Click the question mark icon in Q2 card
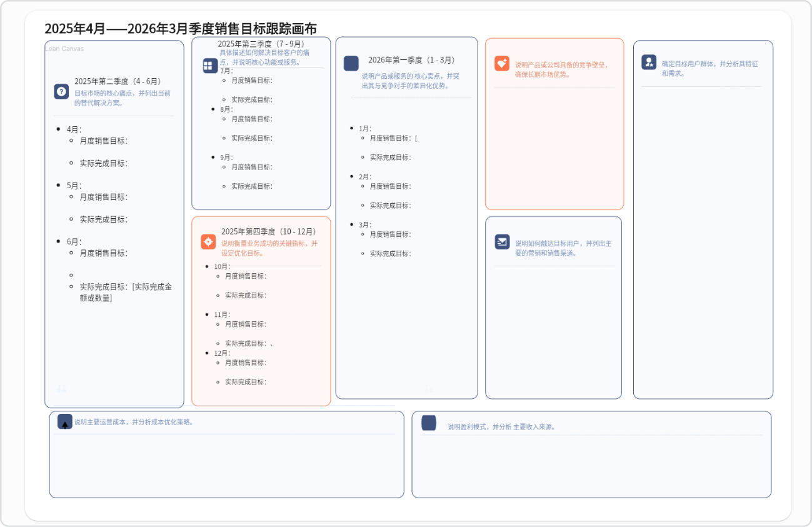Screen dimensions: 812x527 61,91
